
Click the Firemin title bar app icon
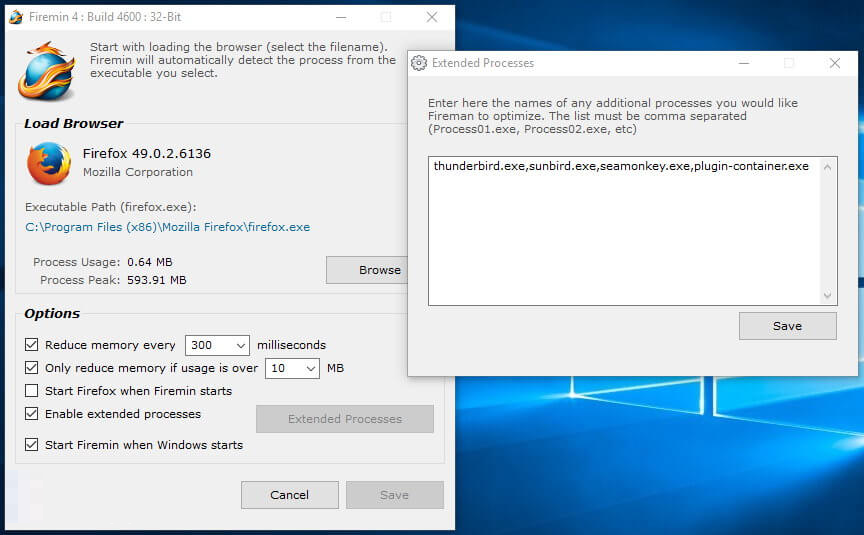click(16, 17)
